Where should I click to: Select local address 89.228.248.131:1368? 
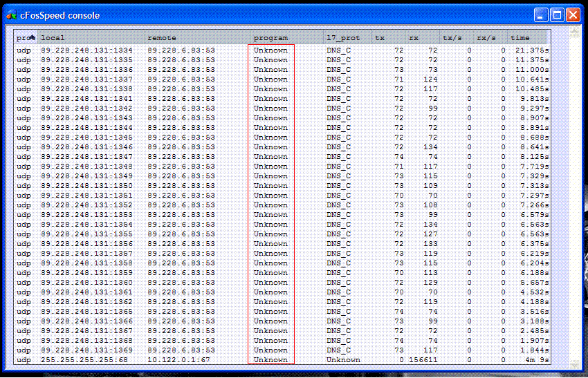(x=86, y=341)
